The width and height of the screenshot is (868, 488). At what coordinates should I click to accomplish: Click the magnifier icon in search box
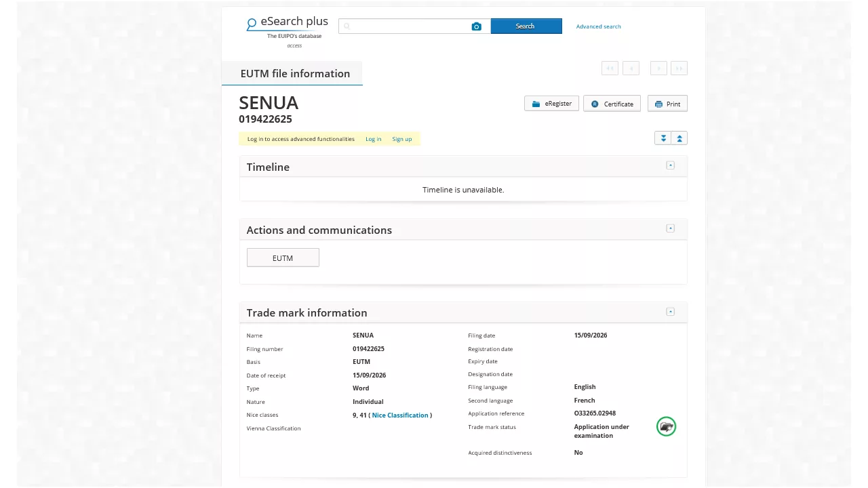pyautogui.click(x=347, y=26)
